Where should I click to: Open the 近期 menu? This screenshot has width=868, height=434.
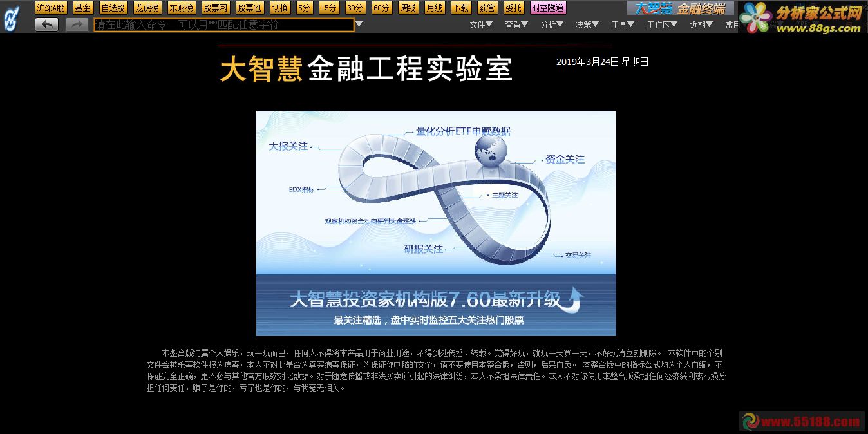pyautogui.click(x=701, y=24)
